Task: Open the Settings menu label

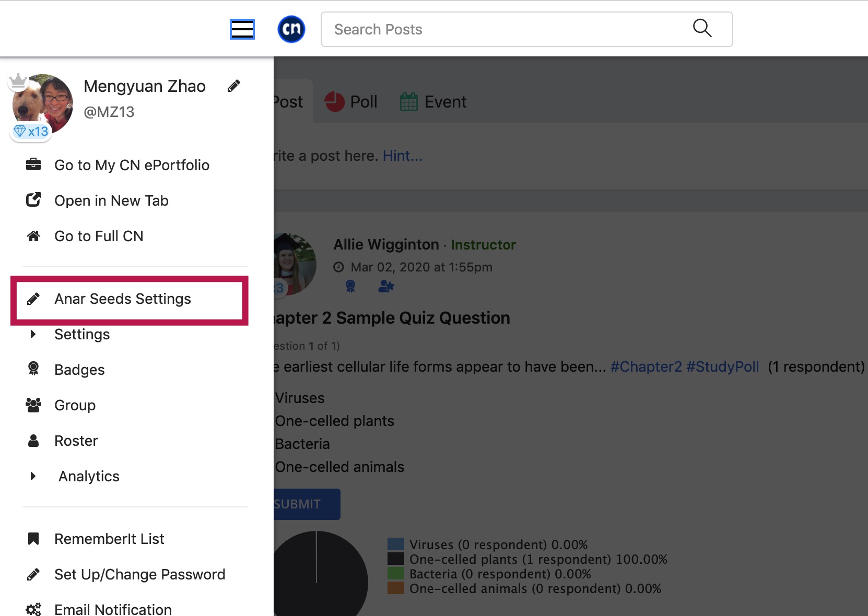Action: tap(82, 334)
